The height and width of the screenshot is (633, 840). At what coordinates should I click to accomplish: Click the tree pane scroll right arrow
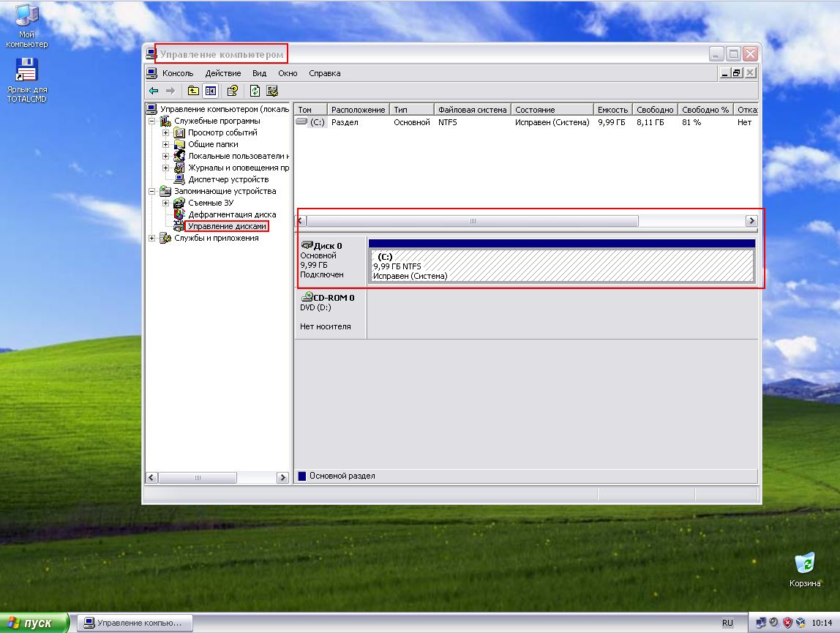(x=283, y=478)
